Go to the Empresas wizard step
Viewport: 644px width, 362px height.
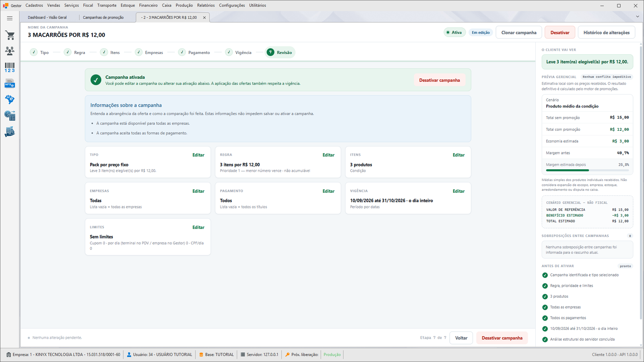149,52
